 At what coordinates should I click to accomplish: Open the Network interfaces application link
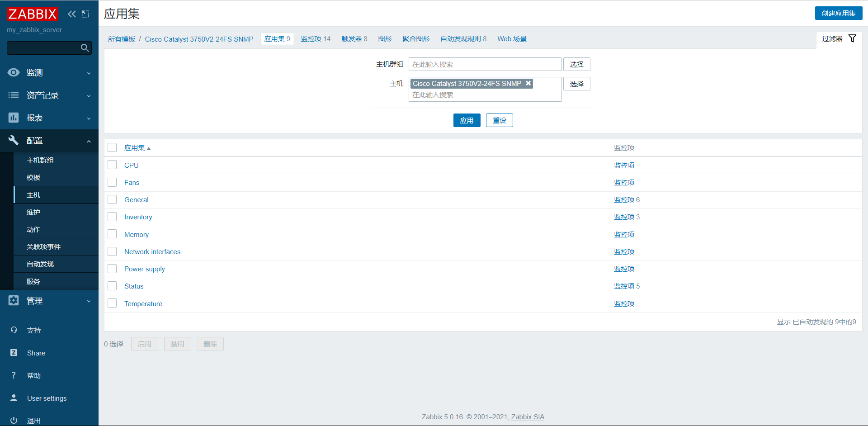point(152,252)
